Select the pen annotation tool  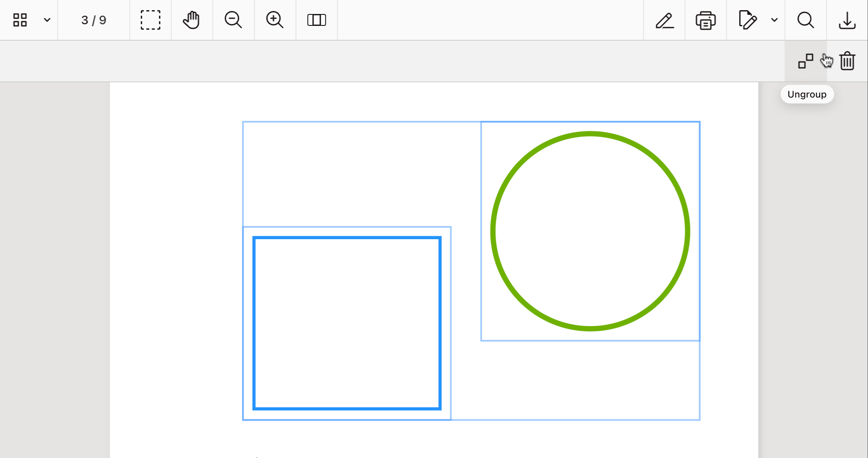(x=664, y=20)
